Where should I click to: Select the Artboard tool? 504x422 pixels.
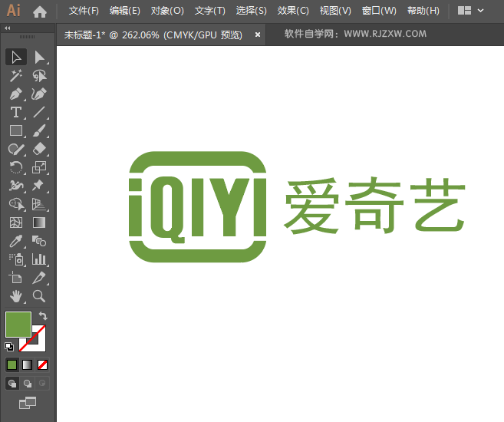click(x=16, y=278)
